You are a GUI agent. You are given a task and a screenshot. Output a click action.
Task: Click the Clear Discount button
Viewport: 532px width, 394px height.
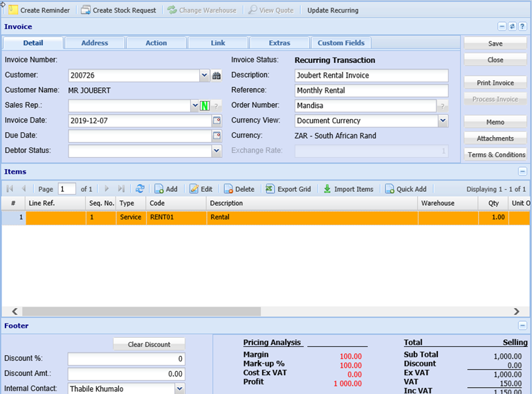149,344
